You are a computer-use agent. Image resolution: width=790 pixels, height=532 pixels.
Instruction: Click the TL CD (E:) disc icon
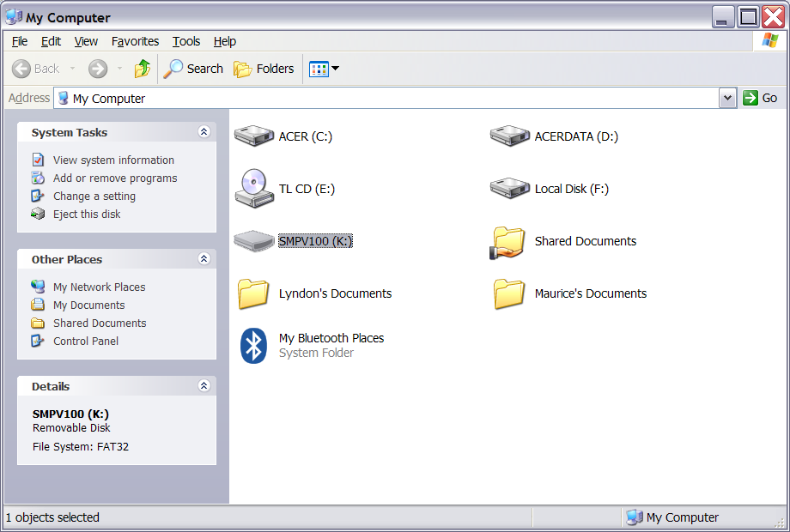pos(254,189)
